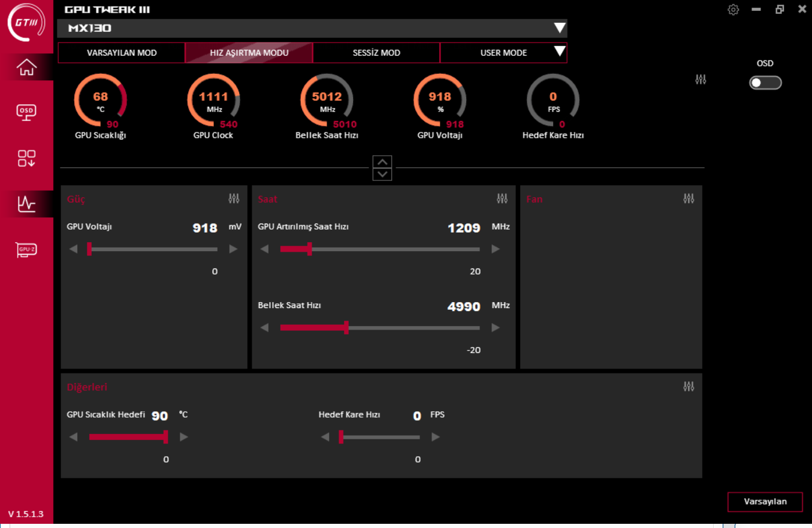Increase GPU Voltajı with right arrow
Screen dimensions: 812x528
(x=233, y=249)
